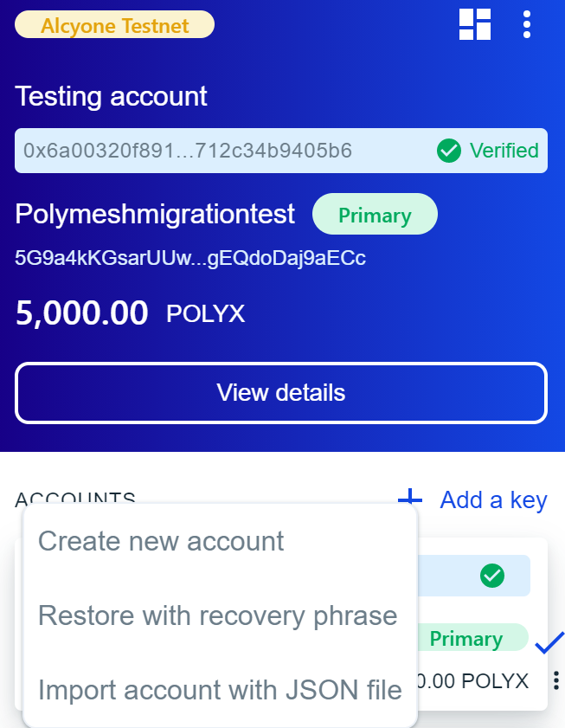Click the blue selected-account checkmark
Viewport: 565px width, 728px height.
point(549,642)
